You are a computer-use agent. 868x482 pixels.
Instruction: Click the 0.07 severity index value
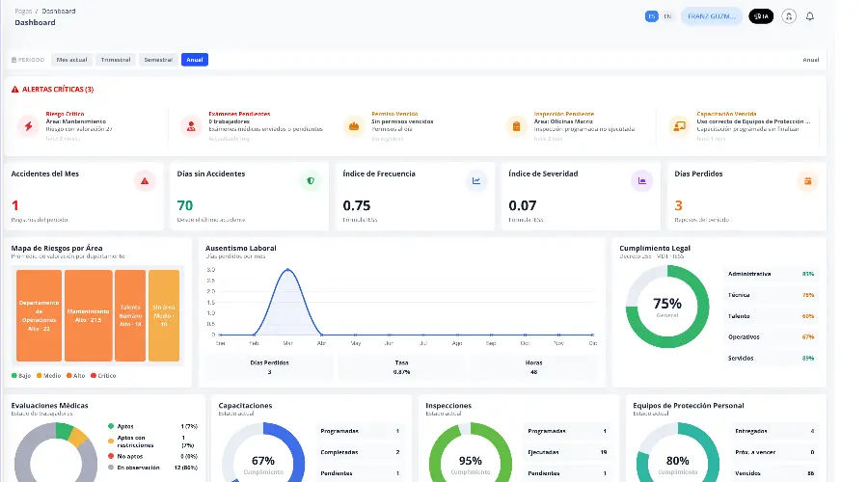click(x=523, y=205)
